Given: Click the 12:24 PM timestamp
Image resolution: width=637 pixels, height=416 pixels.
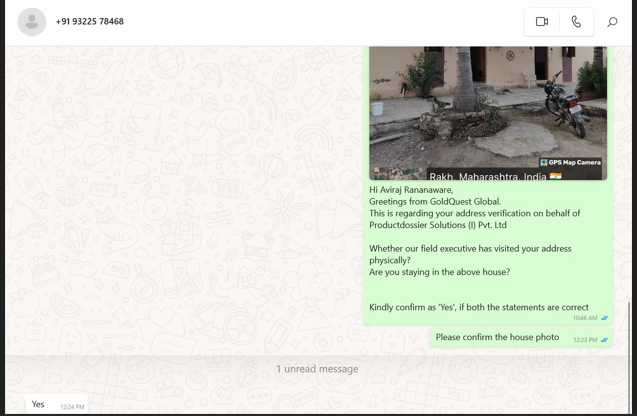Looking at the screenshot, I should [x=72, y=407].
